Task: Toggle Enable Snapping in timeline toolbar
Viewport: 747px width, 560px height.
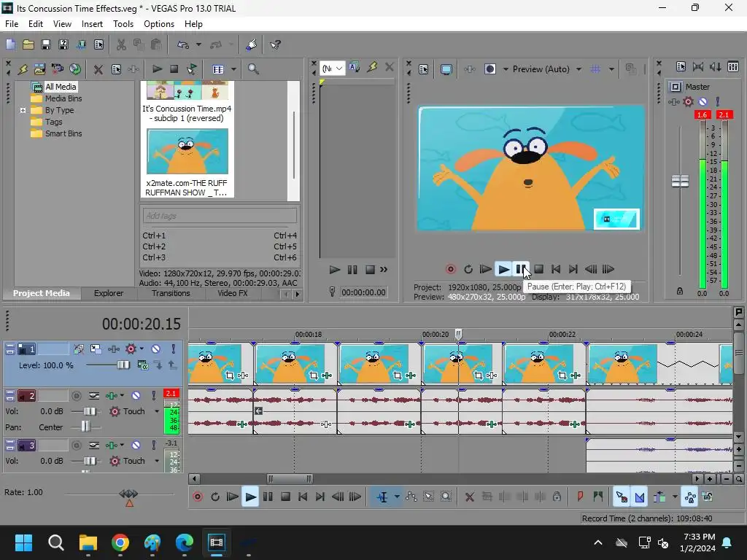Action: (622, 497)
